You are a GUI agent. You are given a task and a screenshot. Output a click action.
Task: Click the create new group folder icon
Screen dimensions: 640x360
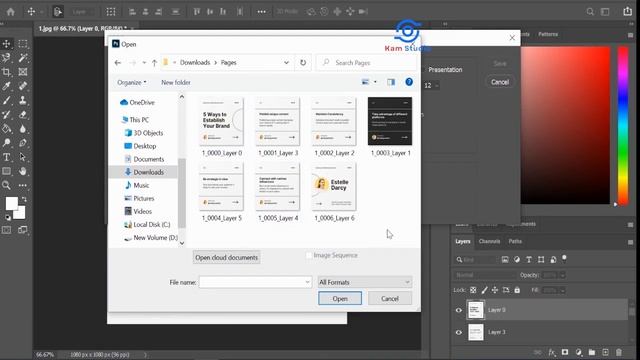pyautogui.click(x=592, y=352)
